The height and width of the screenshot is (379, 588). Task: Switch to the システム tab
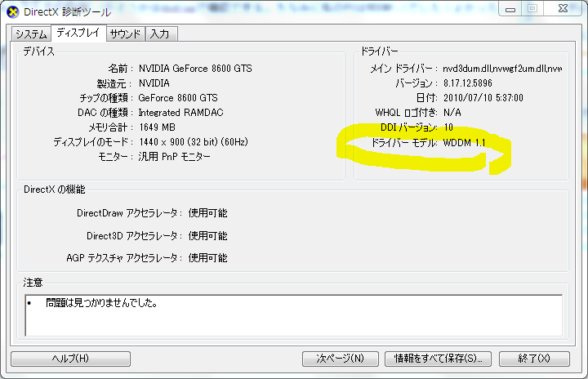(31, 33)
